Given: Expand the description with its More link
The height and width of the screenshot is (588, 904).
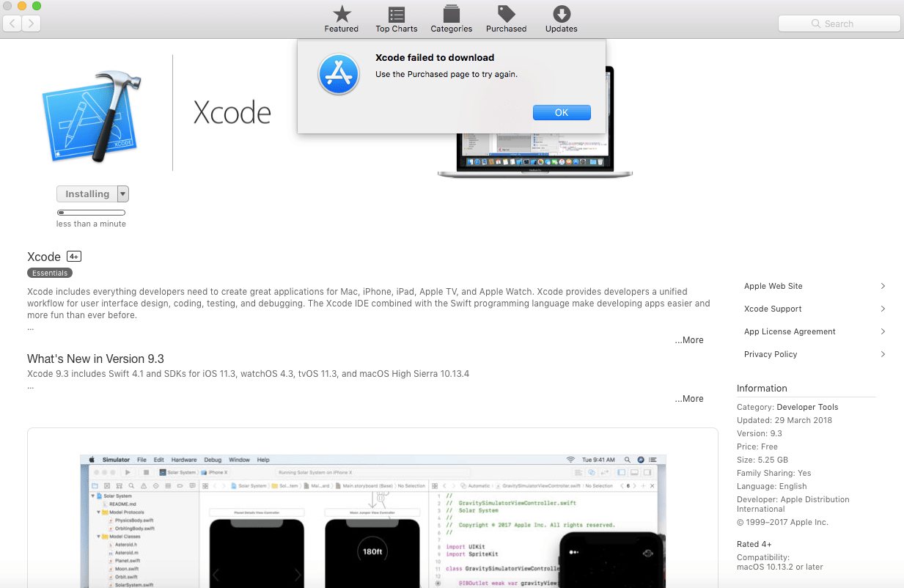Looking at the screenshot, I should tap(689, 340).
